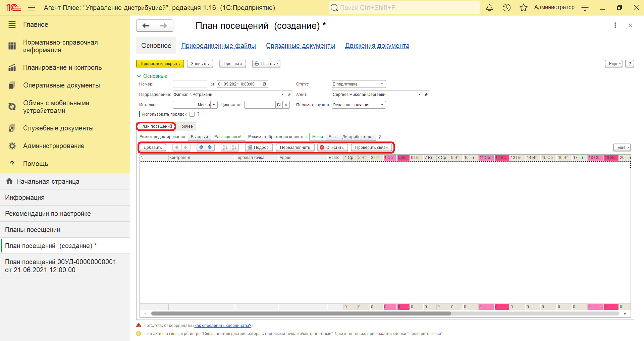
Task: Shift left blue arrow in table toolbar
Action: click(201, 148)
